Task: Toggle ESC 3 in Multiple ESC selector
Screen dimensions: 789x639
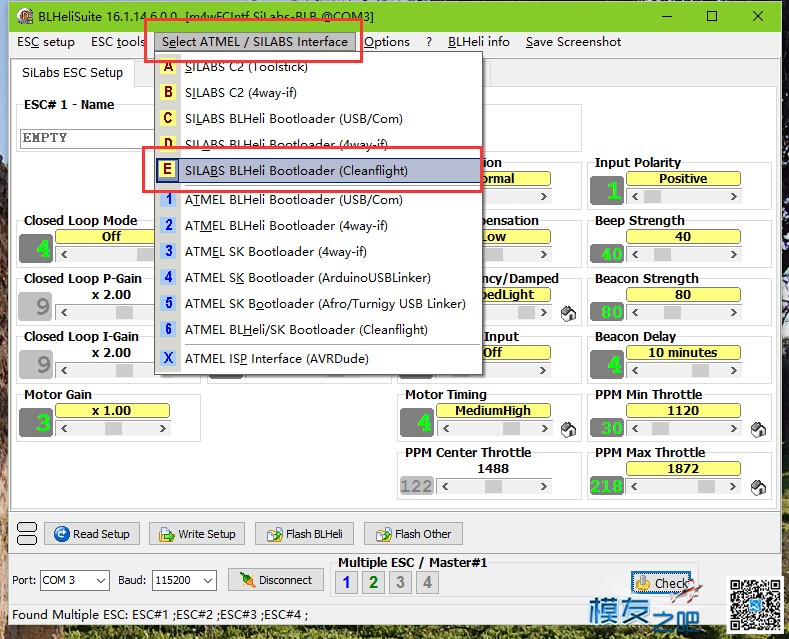Action: [400, 583]
